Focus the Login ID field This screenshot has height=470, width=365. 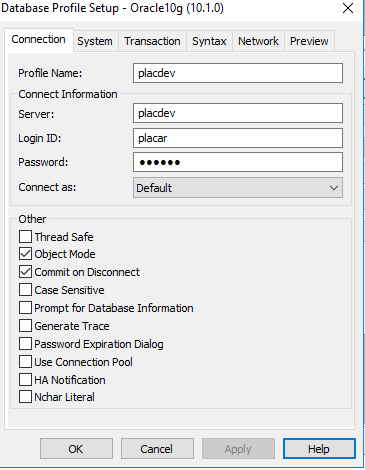(x=238, y=138)
